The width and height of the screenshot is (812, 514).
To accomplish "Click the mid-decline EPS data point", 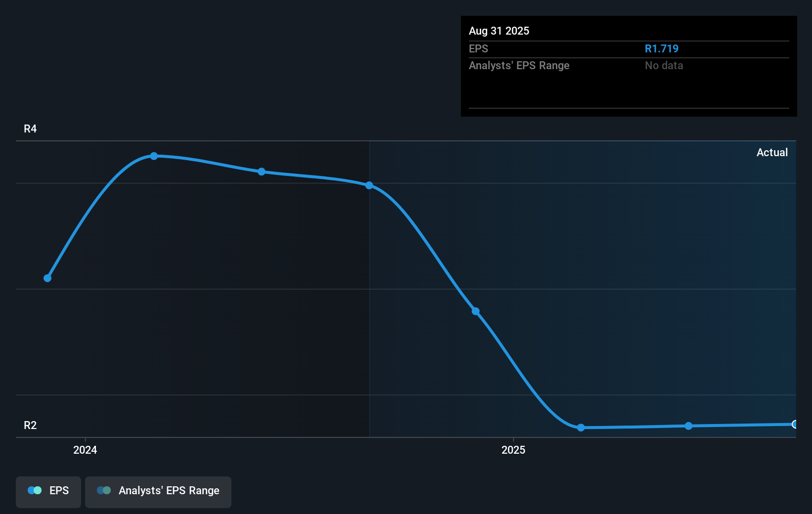I will point(475,311).
